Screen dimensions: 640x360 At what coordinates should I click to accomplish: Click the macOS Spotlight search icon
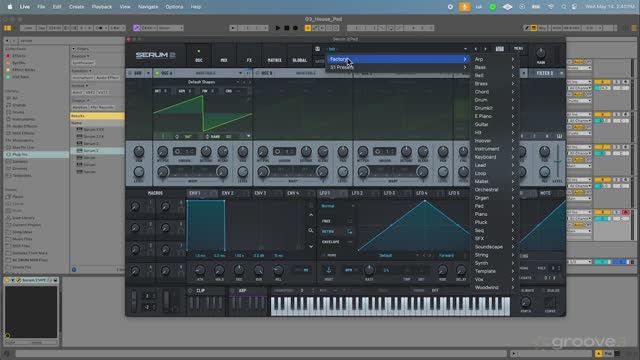(564, 7)
